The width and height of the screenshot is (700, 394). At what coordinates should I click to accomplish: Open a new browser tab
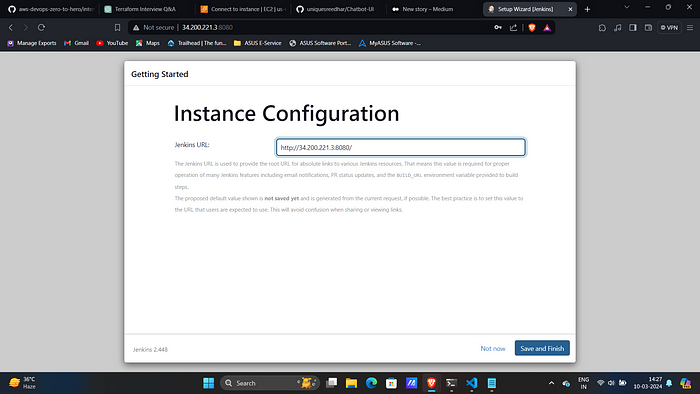587,9
